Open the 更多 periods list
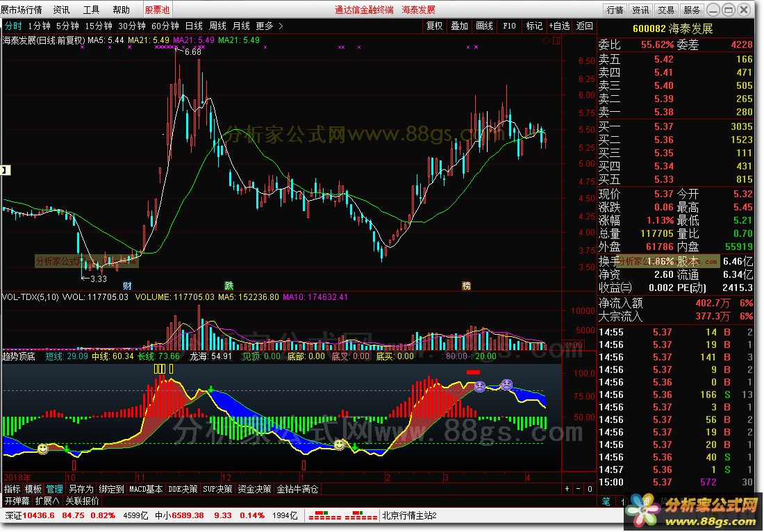Image resolution: width=764 pixels, height=532 pixels. click(265, 26)
